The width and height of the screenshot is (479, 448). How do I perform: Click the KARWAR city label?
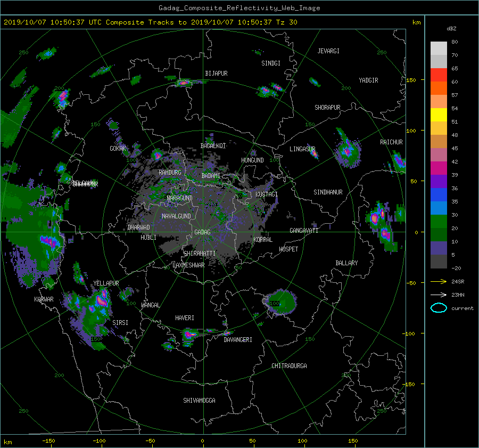tap(44, 299)
